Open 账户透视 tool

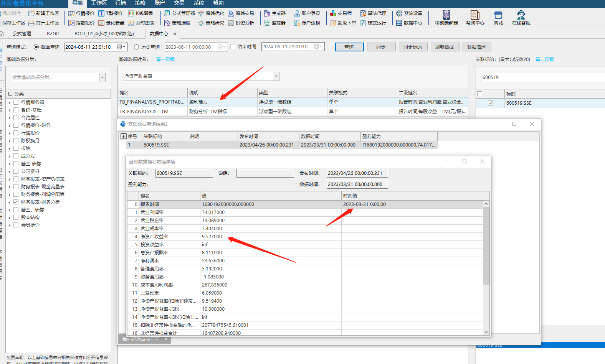point(307,23)
